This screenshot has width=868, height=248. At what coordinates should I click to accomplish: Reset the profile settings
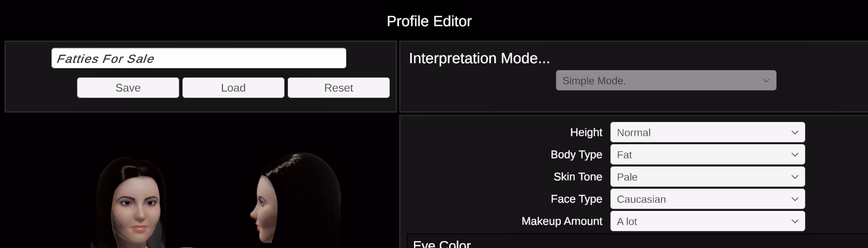[339, 87]
